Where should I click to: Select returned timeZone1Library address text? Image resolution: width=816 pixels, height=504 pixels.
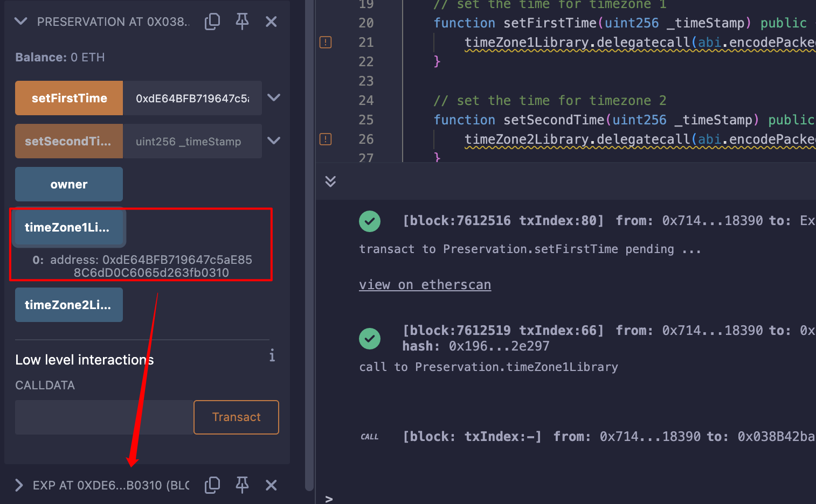[x=151, y=266]
